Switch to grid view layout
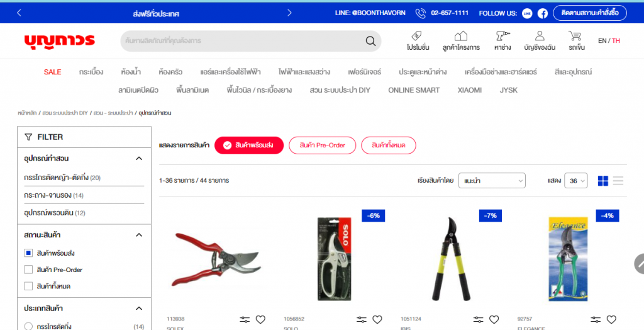The height and width of the screenshot is (330, 644). (602, 181)
